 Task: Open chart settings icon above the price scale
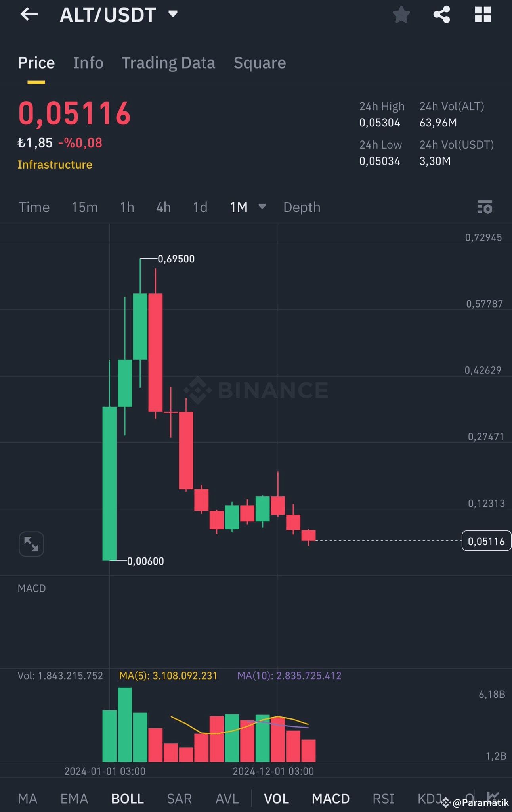coord(486,207)
